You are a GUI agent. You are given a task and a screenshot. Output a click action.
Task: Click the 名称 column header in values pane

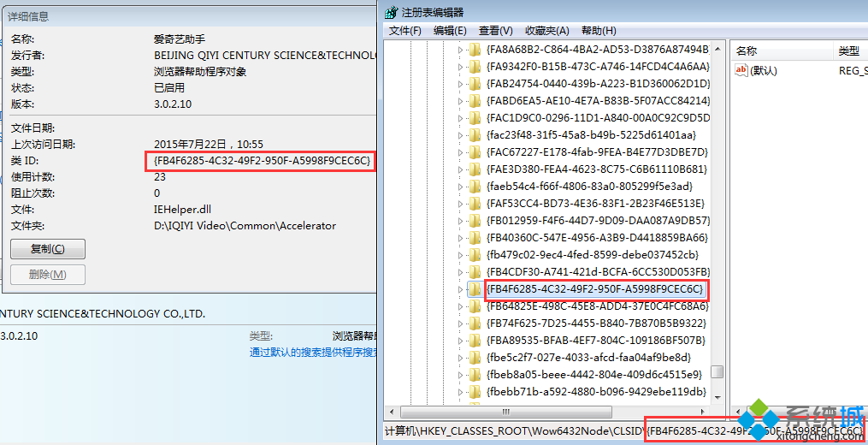coord(782,51)
